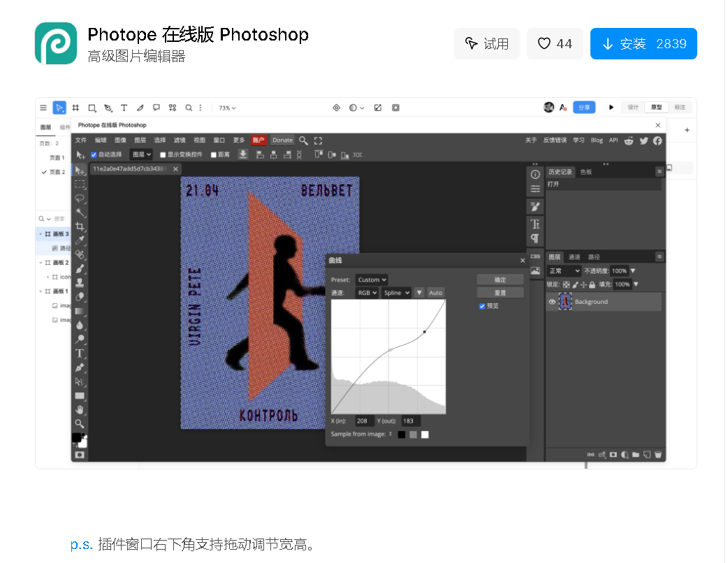Image resolution: width=728 pixels, height=563 pixels.
Task: Activate the Hand tool
Action: click(80, 409)
